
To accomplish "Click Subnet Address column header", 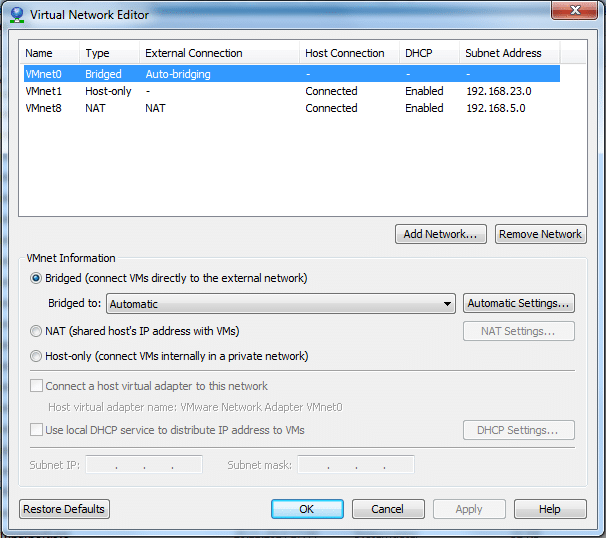I will (x=509, y=53).
